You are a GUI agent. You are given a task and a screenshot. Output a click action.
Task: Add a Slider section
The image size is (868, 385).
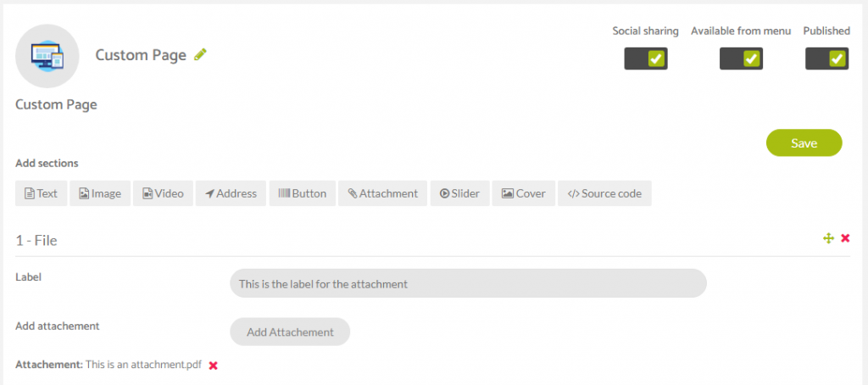(460, 193)
